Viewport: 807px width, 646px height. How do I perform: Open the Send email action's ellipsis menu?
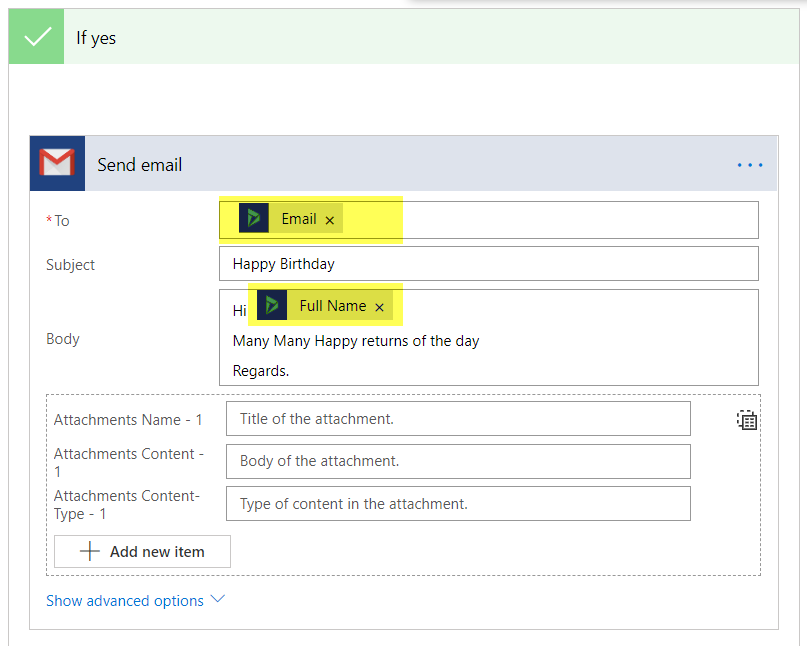click(749, 165)
